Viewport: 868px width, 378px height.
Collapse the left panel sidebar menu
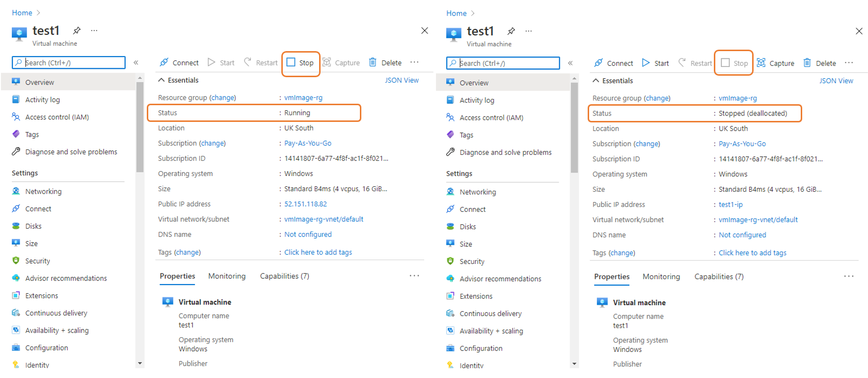pyautogui.click(x=136, y=62)
